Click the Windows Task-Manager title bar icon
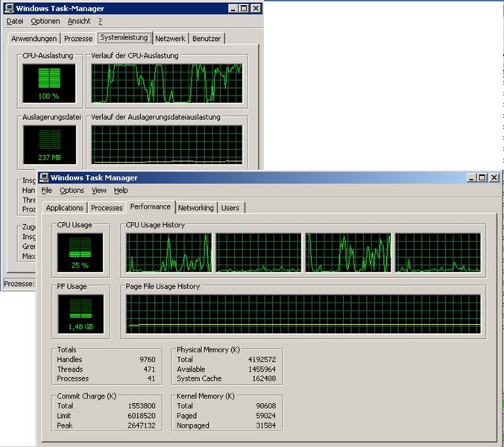The image size is (504, 447). [10, 8]
